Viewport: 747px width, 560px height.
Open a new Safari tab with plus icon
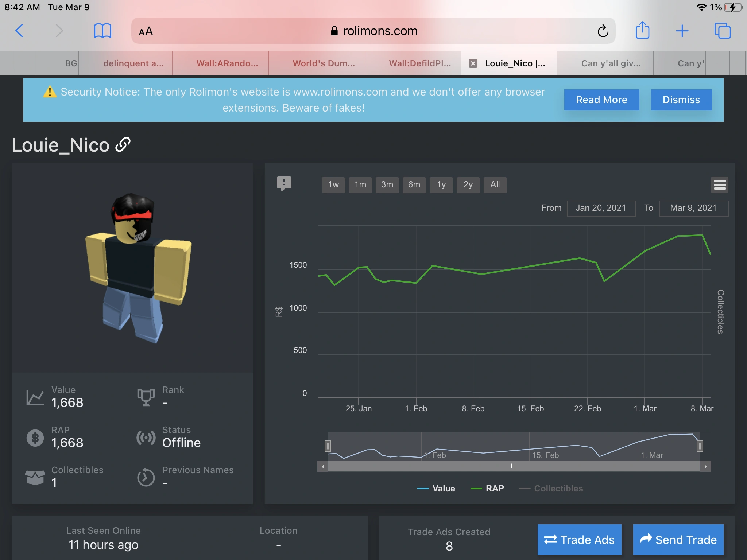pos(683,31)
